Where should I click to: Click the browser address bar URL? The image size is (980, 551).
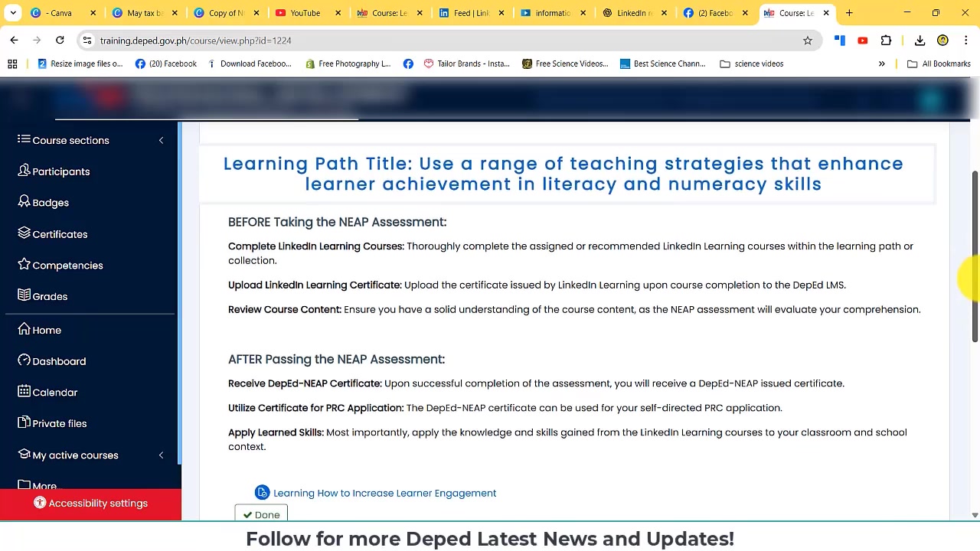(195, 41)
